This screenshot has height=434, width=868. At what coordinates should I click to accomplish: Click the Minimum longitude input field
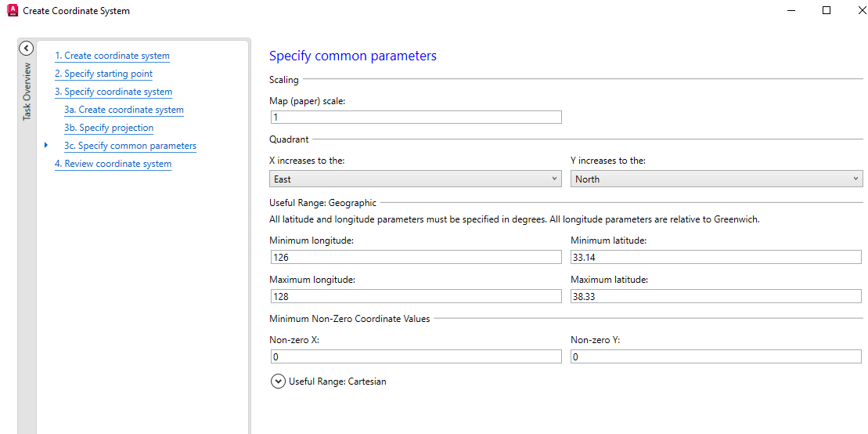point(415,257)
